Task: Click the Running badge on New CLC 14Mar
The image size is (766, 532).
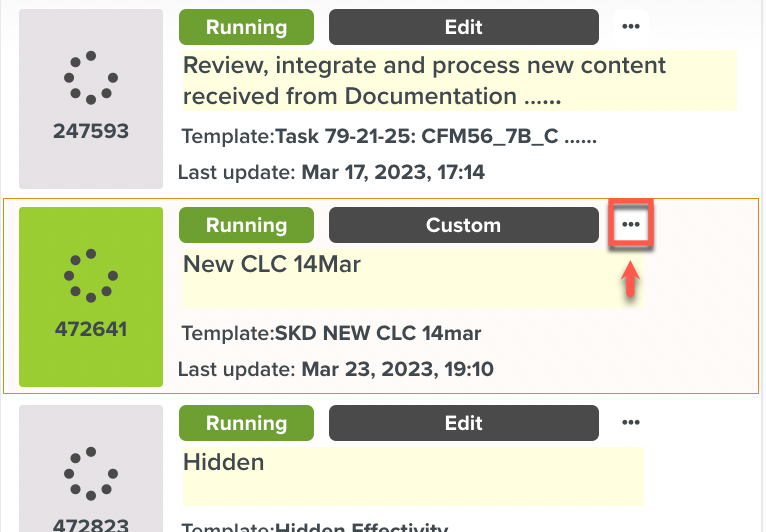Action: pyautogui.click(x=246, y=225)
